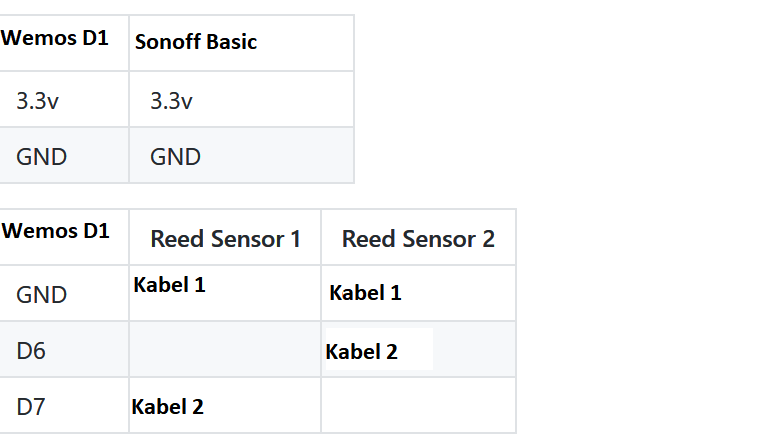The width and height of the screenshot is (774, 436).
Task: Select the D6 pin cell
Action: (31, 351)
